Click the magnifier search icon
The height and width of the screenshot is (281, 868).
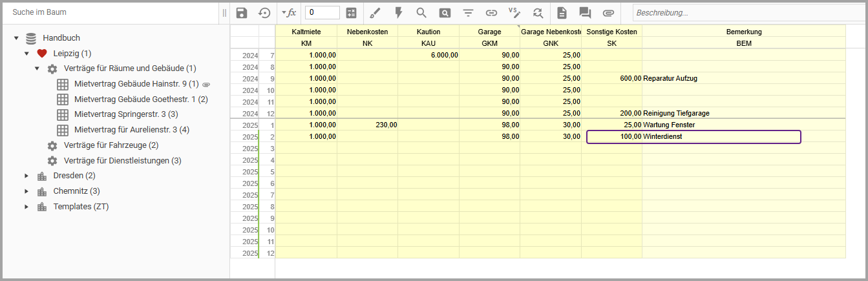tap(421, 12)
